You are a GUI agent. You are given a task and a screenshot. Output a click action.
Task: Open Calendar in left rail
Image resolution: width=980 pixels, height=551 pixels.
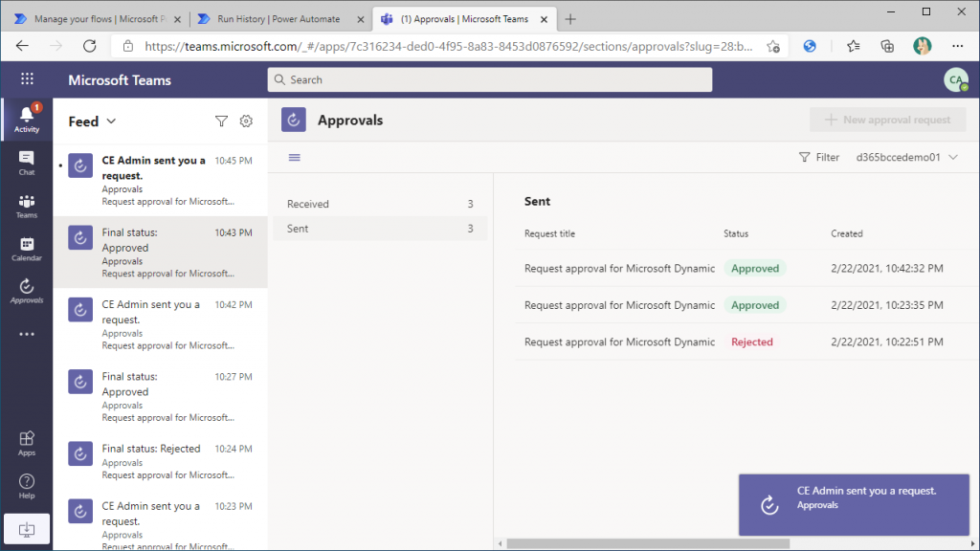coord(26,249)
